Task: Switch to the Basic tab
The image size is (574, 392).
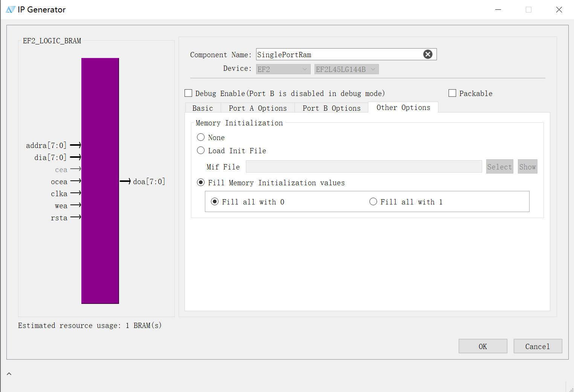Action: (x=203, y=108)
